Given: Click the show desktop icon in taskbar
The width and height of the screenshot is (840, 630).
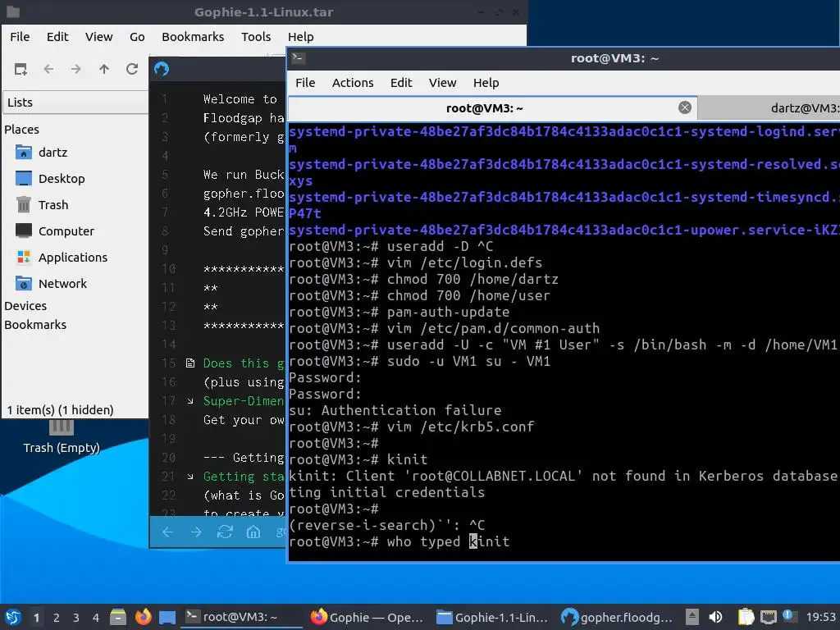Looking at the screenshot, I should (x=167, y=617).
